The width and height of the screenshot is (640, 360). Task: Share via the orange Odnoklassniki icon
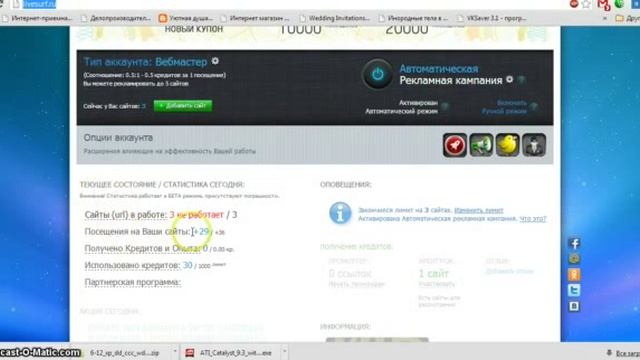point(574,274)
